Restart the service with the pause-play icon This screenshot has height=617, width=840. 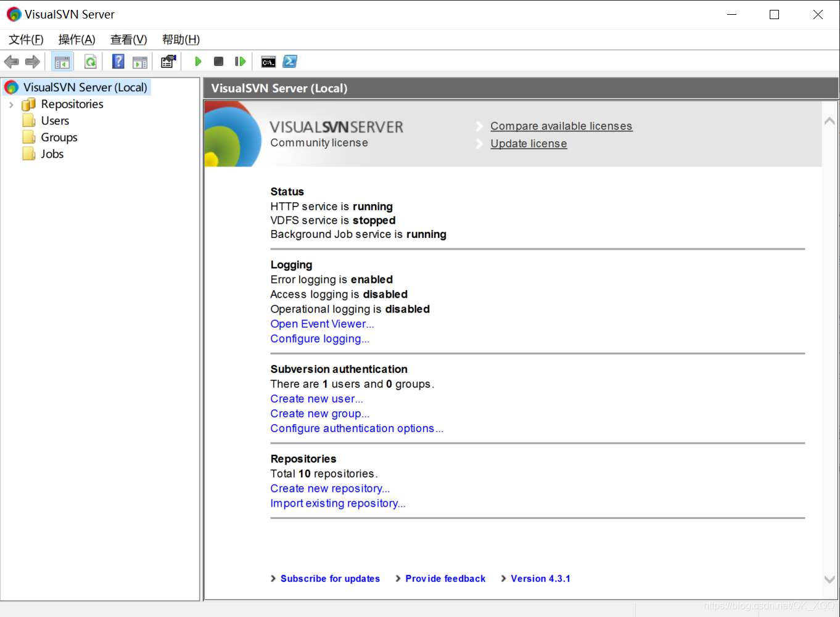point(240,62)
